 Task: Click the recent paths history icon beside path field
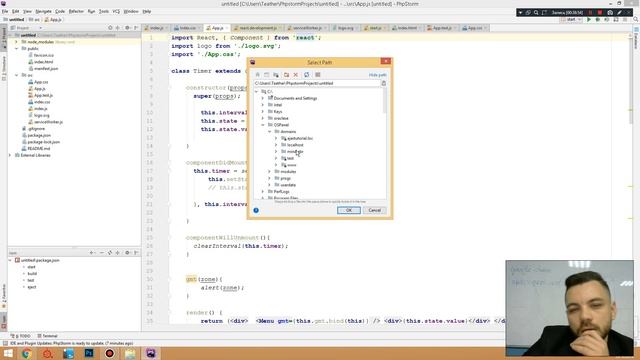click(x=383, y=83)
